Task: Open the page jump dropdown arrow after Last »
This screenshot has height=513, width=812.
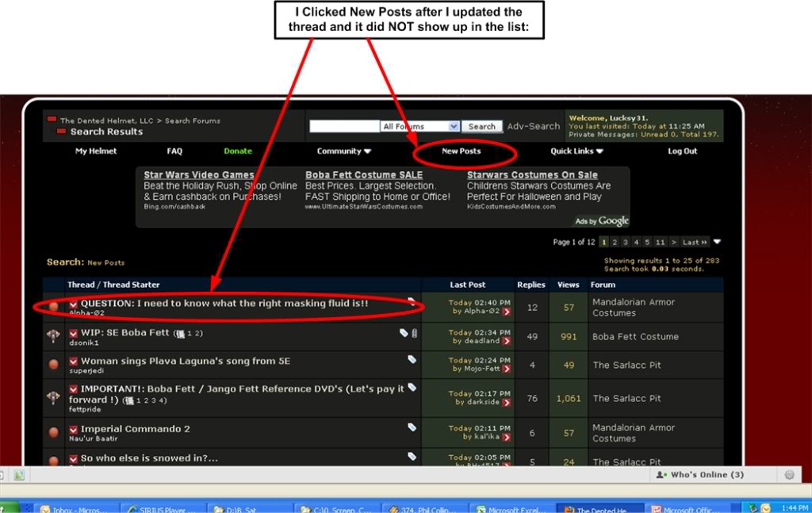Action: tap(717, 242)
